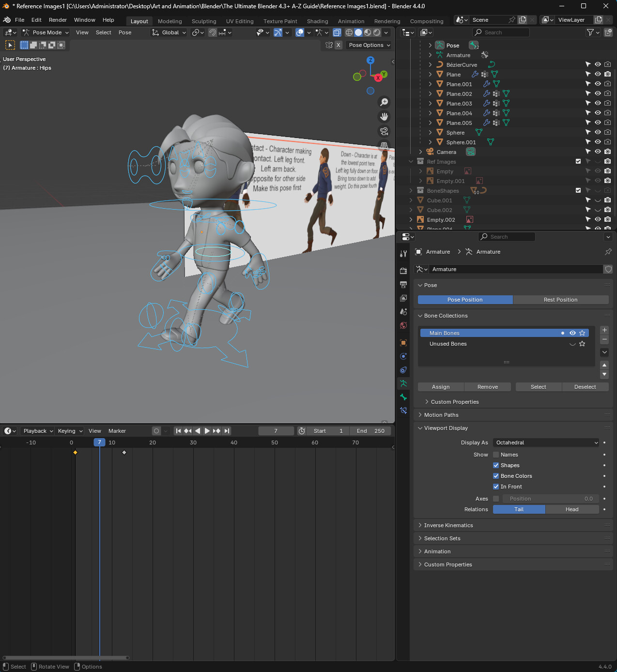617x672 pixels.
Task: Click the Axes Position slider
Action: point(551,499)
